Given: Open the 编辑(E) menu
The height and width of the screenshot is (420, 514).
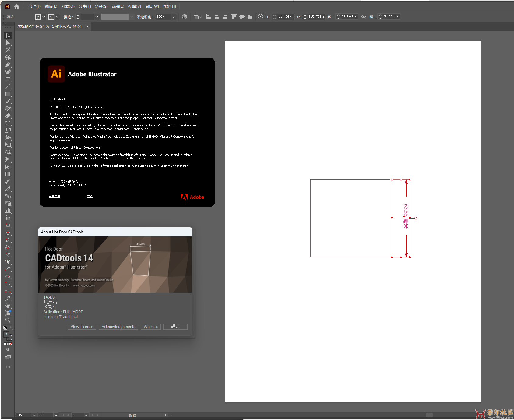Looking at the screenshot, I should [x=51, y=6].
